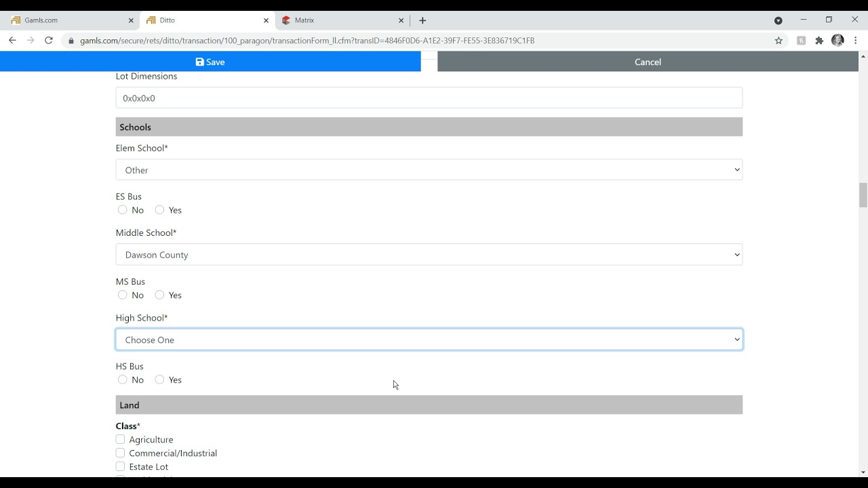The width and height of the screenshot is (868, 488).
Task: Close the Gamls.com tab
Action: click(x=131, y=20)
